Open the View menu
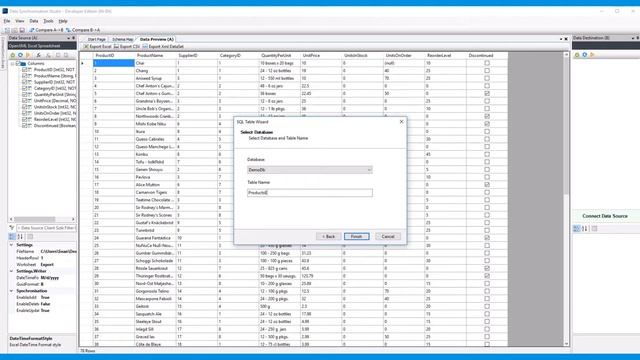 20,21
